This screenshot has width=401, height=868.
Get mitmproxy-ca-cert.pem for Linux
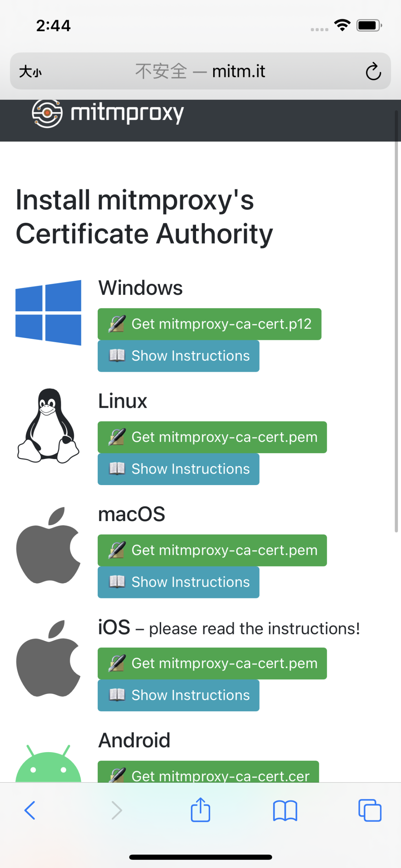tap(212, 437)
